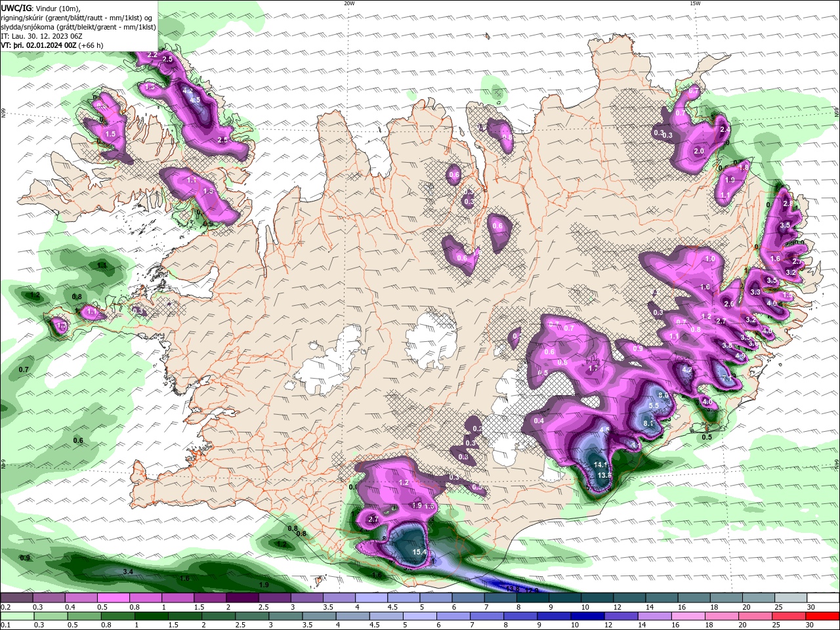Click the 1.7 snow value over the highlands
The image size is (840, 630).
(x=593, y=369)
